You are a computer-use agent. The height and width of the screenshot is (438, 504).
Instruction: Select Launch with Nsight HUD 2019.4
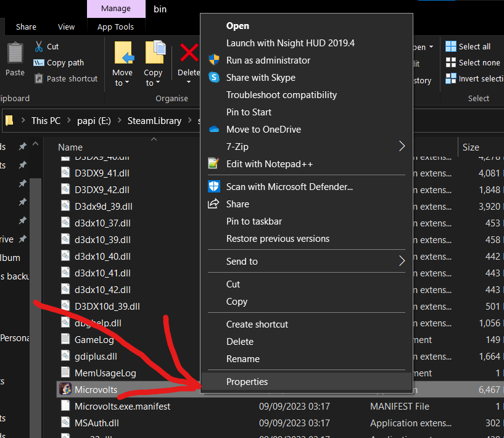tap(307, 43)
